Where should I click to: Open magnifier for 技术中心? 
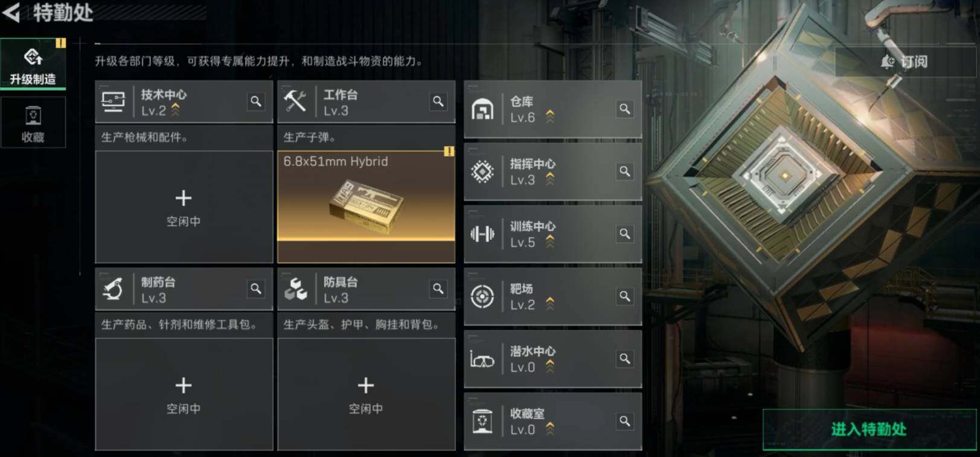(x=256, y=101)
